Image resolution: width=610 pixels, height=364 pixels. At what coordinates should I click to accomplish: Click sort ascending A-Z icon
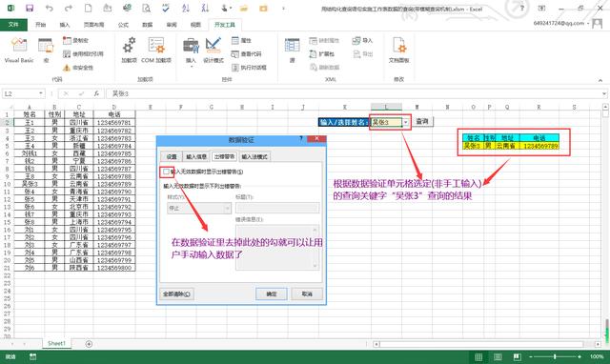click(186, 9)
